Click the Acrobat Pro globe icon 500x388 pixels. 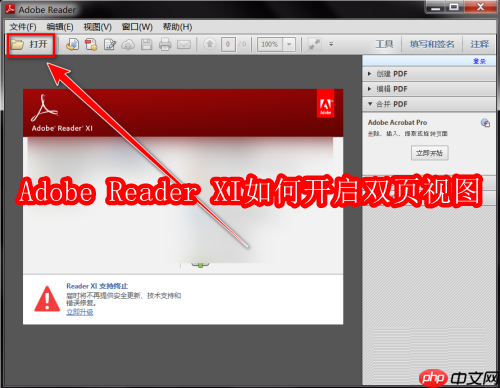485,123
